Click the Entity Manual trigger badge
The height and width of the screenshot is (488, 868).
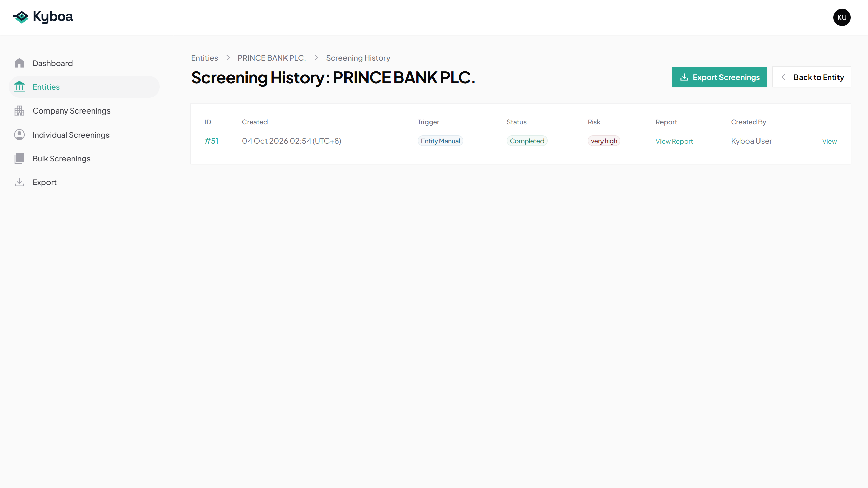click(x=440, y=141)
